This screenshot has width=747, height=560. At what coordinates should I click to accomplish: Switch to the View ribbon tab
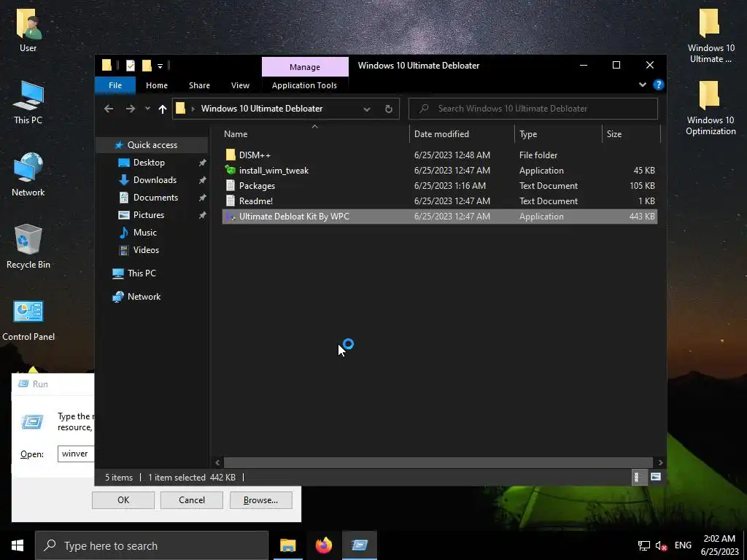tap(240, 85)
